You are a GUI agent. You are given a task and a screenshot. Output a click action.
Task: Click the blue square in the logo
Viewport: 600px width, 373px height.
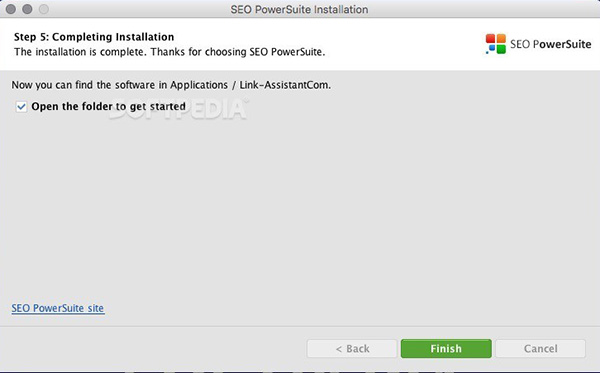[492, 48]
